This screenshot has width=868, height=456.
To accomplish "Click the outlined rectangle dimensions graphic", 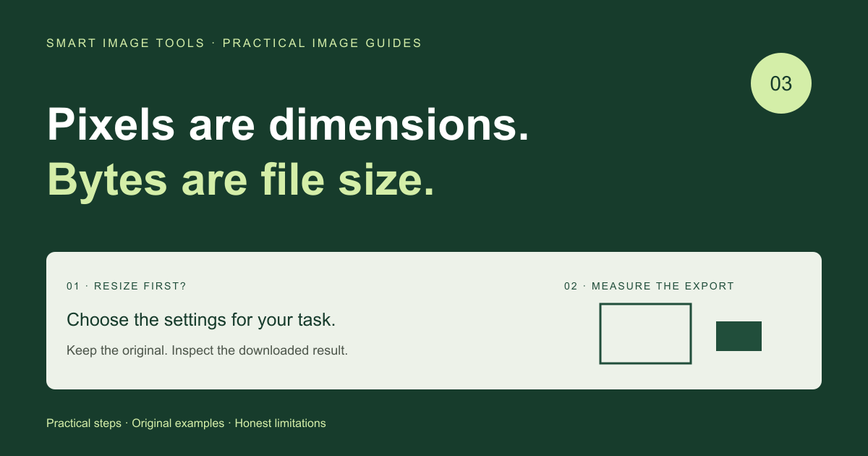I will click(x=645, y=334).
